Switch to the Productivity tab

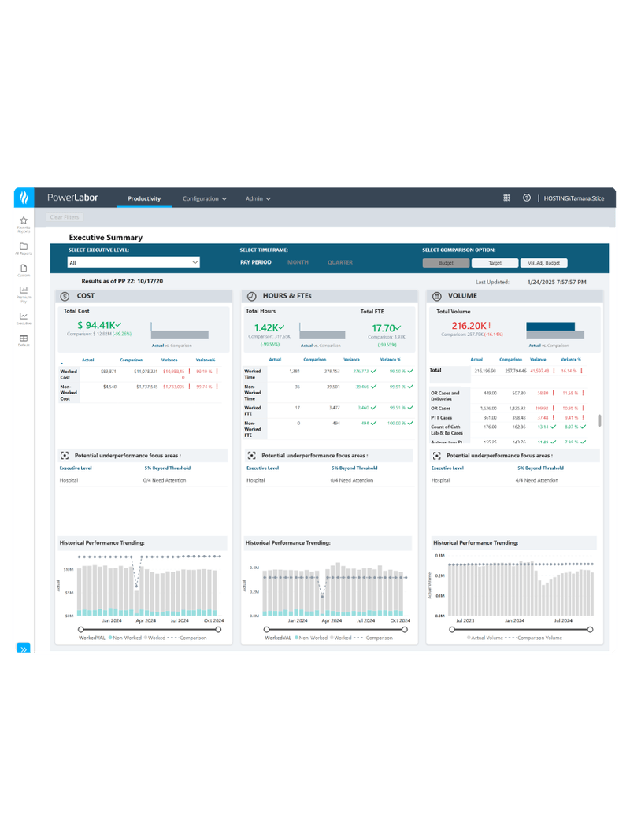click(144, 198)
